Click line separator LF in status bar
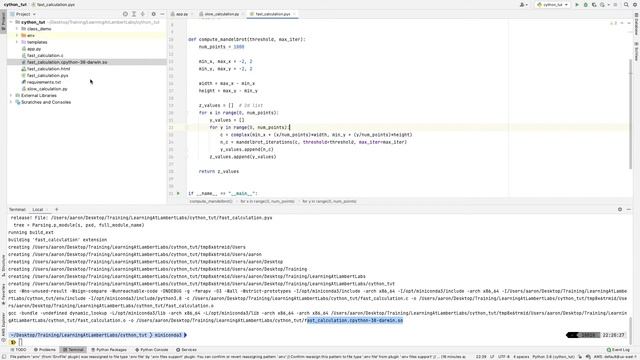 pos(492,357)
